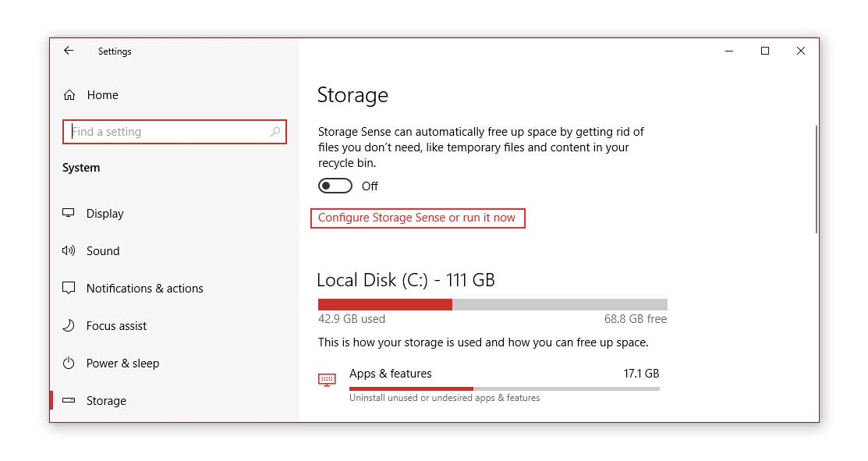Turn on the Storage Sense toggle
868x461 pixels.
335,186
